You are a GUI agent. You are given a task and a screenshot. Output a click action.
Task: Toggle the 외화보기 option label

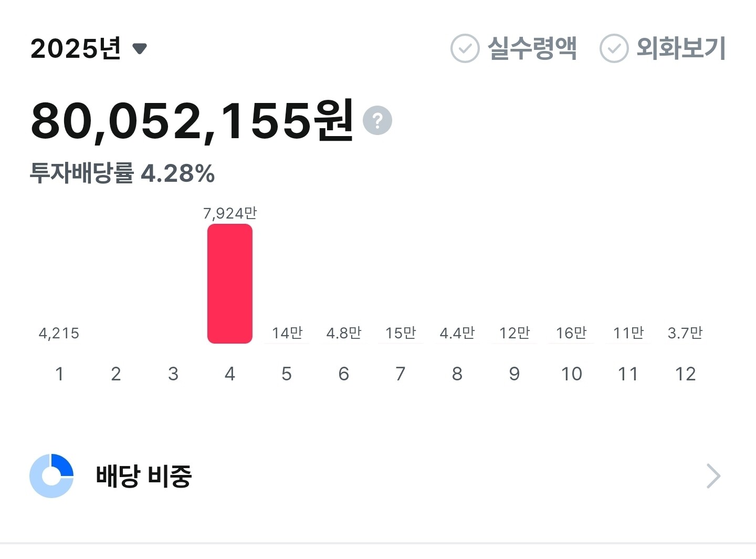coord(681,48)
